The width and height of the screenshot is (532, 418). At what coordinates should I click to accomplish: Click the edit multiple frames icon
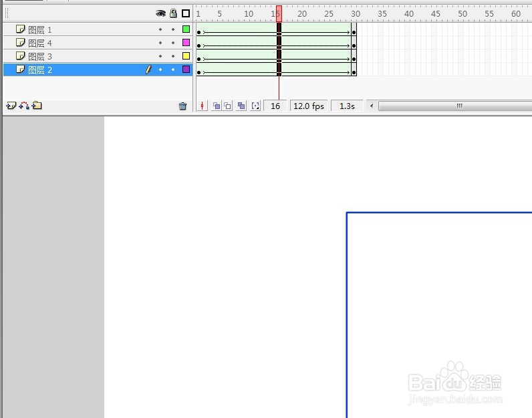241,106
